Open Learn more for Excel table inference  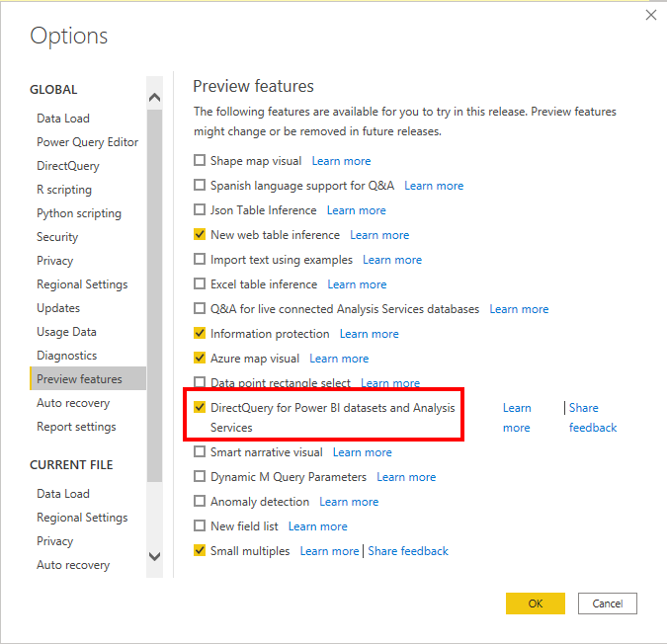pyautogui.click(x=357, y=284)
